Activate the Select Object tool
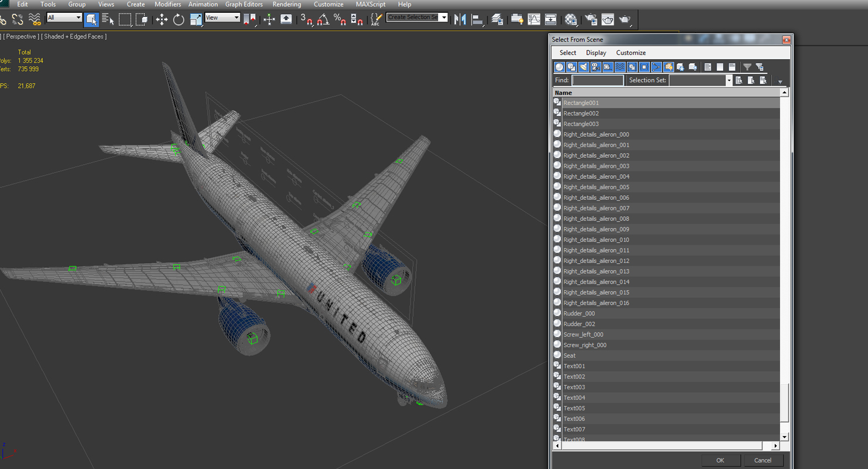The height and width of the screenshot is (469, 868). 91,19
